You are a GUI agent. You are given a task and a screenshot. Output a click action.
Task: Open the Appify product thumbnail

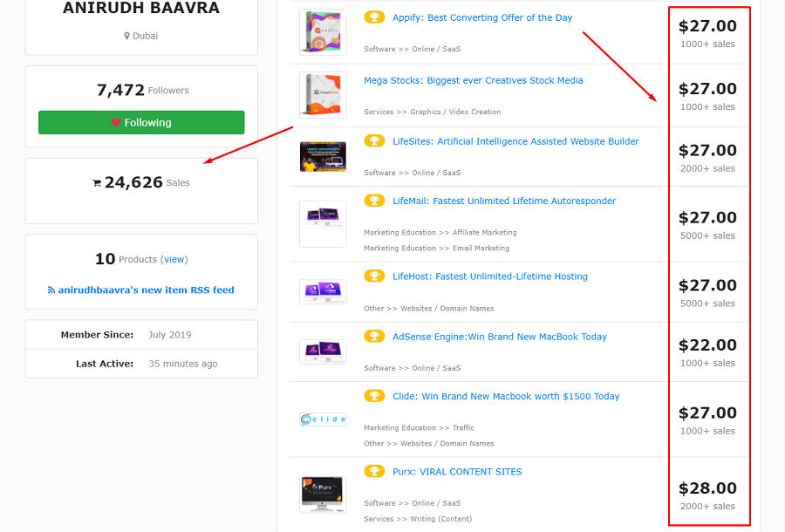click(323, 32)
